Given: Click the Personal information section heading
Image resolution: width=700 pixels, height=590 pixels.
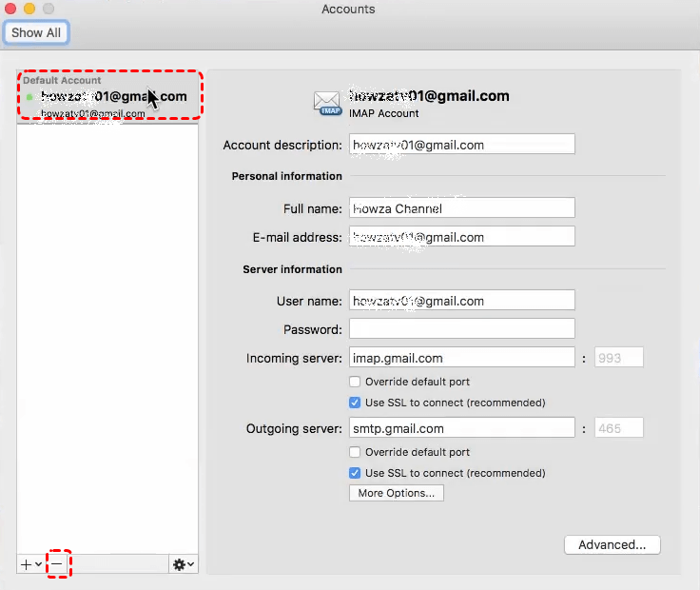Looking at the screenshot, I should coord(286,176).
